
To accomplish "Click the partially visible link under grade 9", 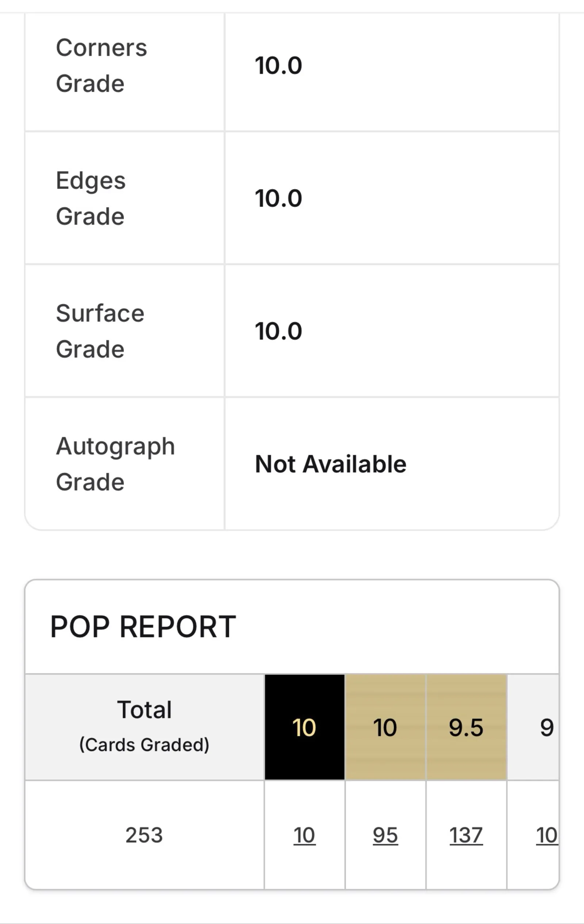I will coord(546,835).
